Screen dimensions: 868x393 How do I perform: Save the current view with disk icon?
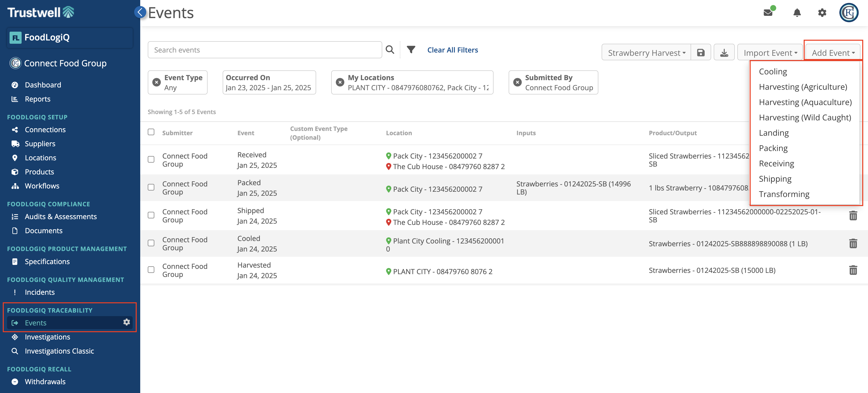click(x=701, y=53)
